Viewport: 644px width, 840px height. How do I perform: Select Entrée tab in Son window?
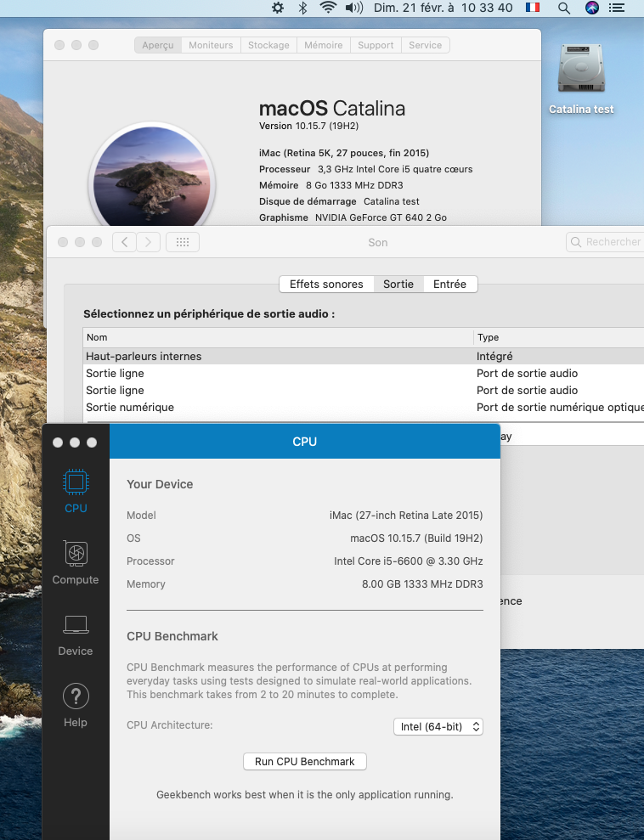(450, 284)
